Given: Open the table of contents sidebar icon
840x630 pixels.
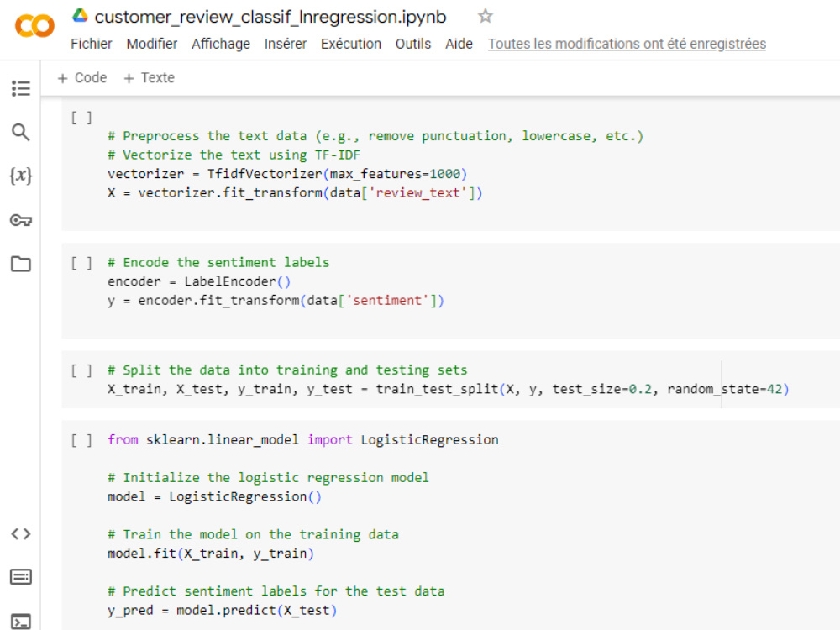Looking at the screenshot, I should click(21, 88).
